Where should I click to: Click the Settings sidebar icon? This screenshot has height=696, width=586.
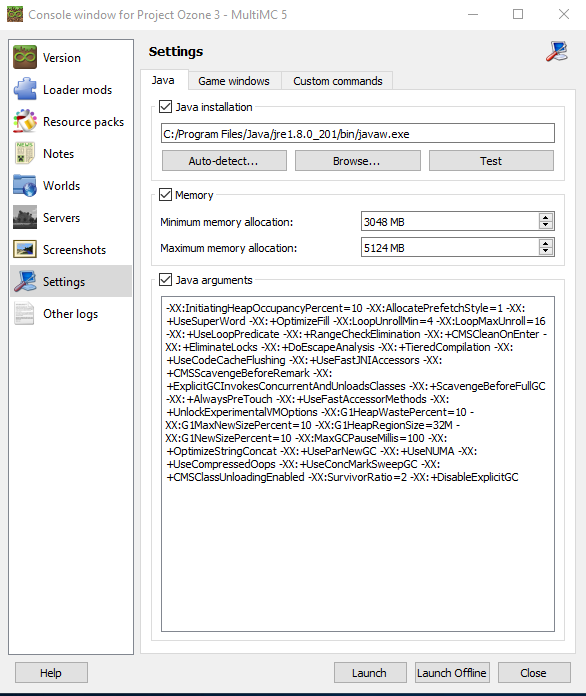coord(25,281)
